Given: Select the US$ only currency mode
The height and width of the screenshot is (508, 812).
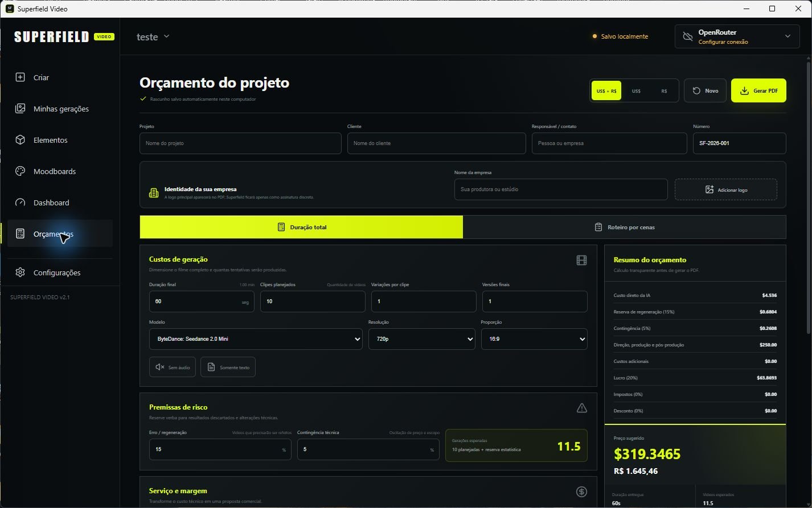Looking at the screenshot, I should pyautogui.click(x=636, y=91).
